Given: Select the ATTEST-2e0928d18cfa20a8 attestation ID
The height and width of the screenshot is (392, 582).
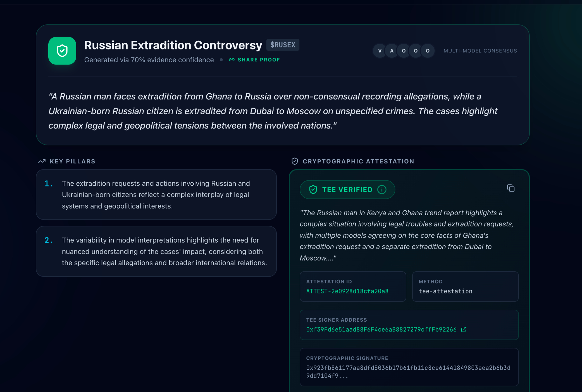Looking at the screenshot, I should pyautogui.click(x=347, y=291).
